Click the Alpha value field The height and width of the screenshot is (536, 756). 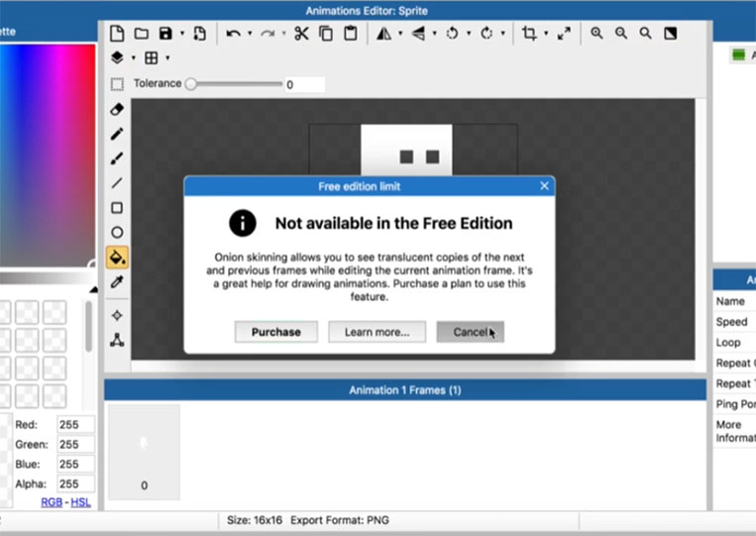coord(75,483)
